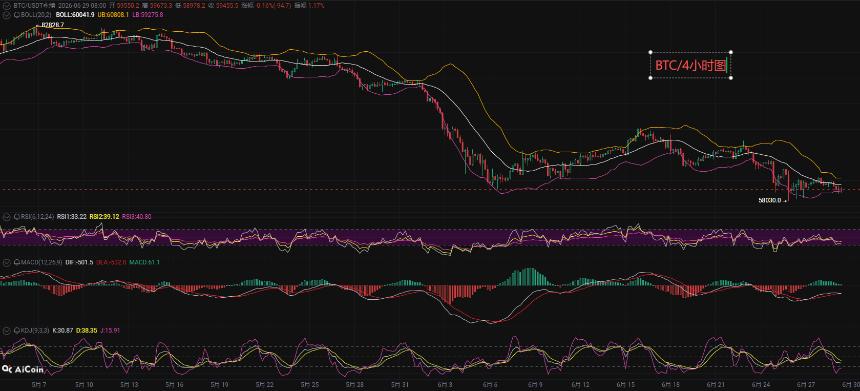
Task: Click the DIF:-501.5 value
Action: coord(79,262)
